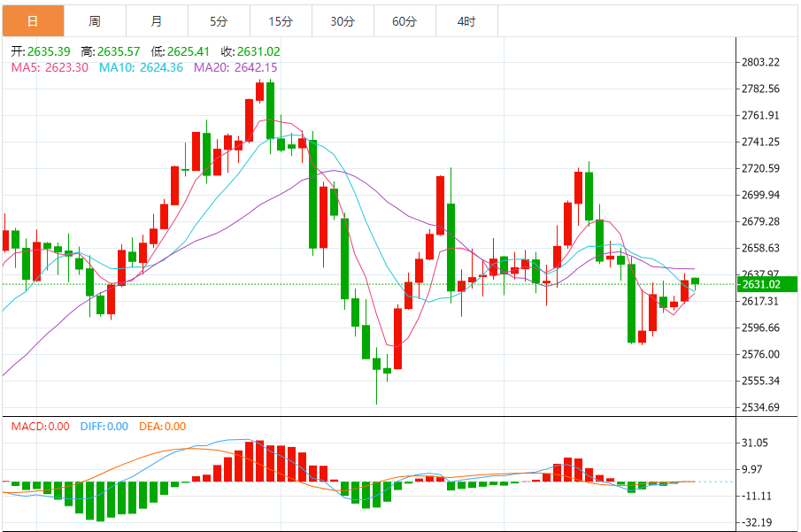Click the MA20: 2642.15 label

[x=235, y=67]
